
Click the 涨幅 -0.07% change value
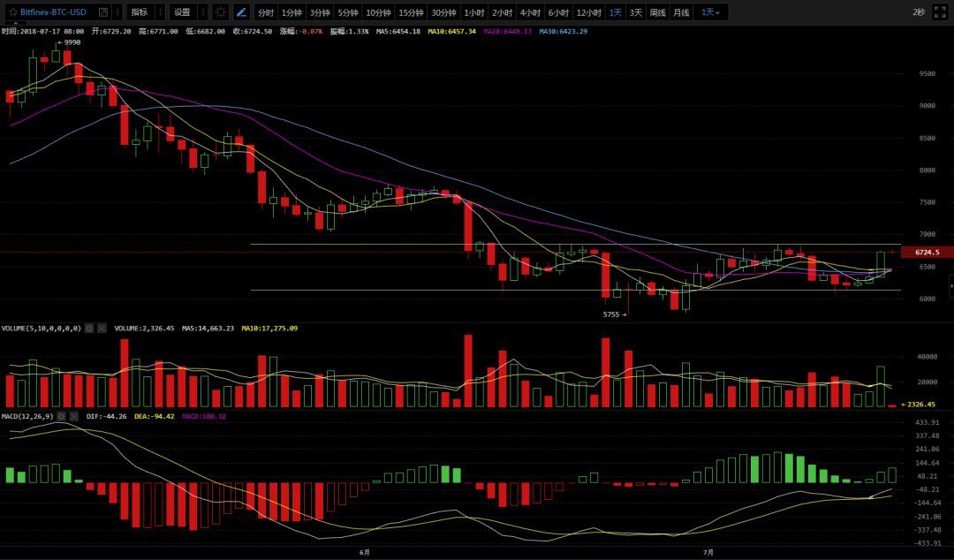(x=301, y=31)
